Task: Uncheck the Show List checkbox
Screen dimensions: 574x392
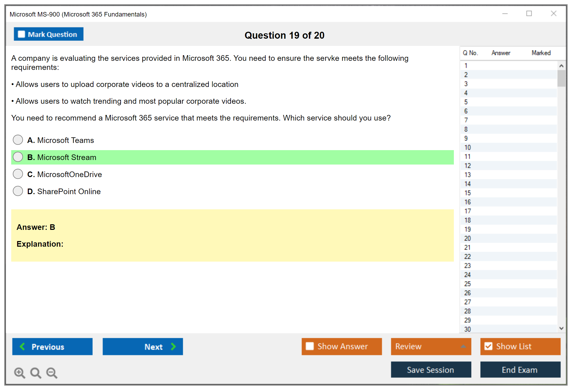Action: [x=488, y=346]
